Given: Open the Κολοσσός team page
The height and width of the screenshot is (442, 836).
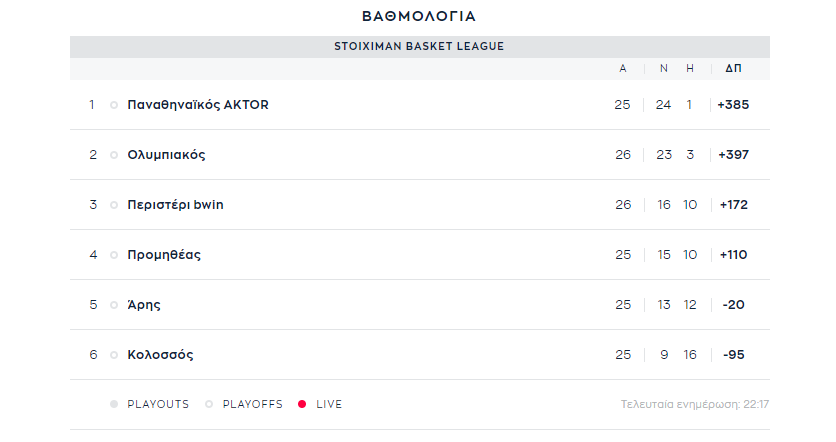Looking at the screenshot, I should point(160,355).
